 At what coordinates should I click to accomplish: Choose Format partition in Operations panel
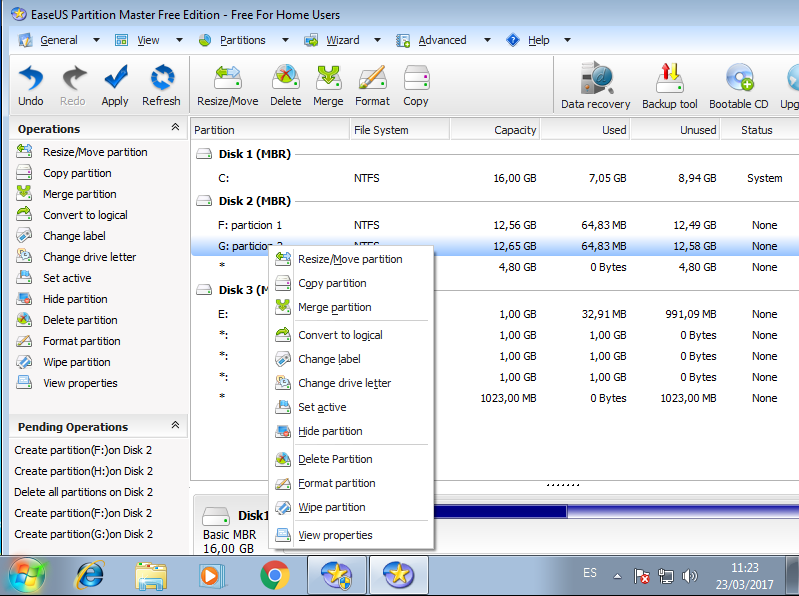point(68,341)
